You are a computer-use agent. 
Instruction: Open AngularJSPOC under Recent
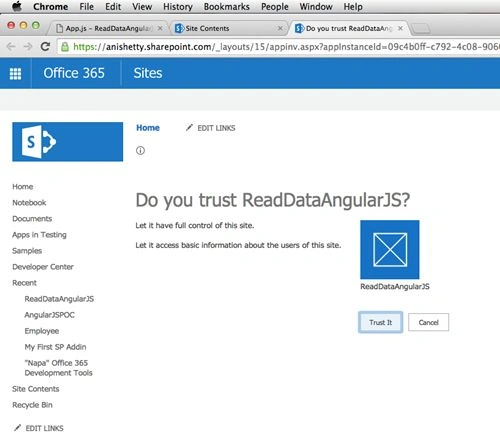[x=49, y=315]
